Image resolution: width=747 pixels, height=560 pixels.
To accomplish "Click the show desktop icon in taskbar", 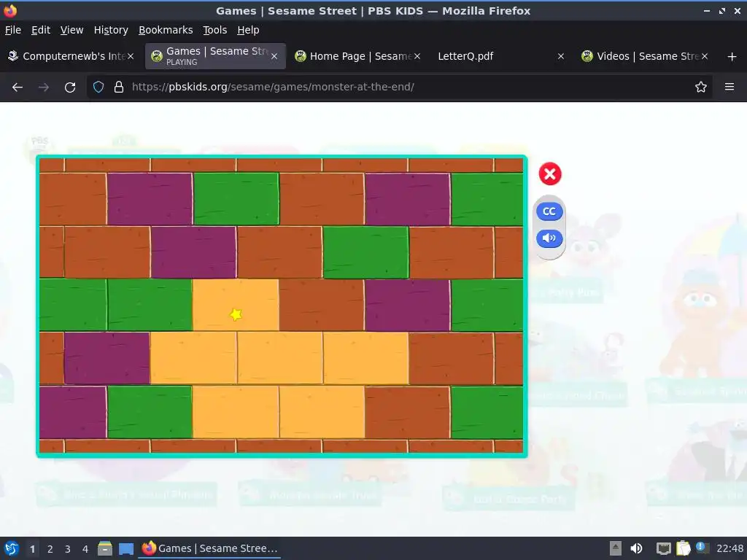I will coord(126,548).
